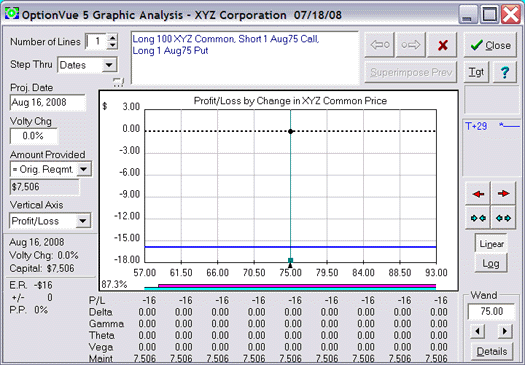The height and width of the screenshot is (365, 525).
Task: Maximize the OptionVue Graphic Analysis window
Action: 490,14
